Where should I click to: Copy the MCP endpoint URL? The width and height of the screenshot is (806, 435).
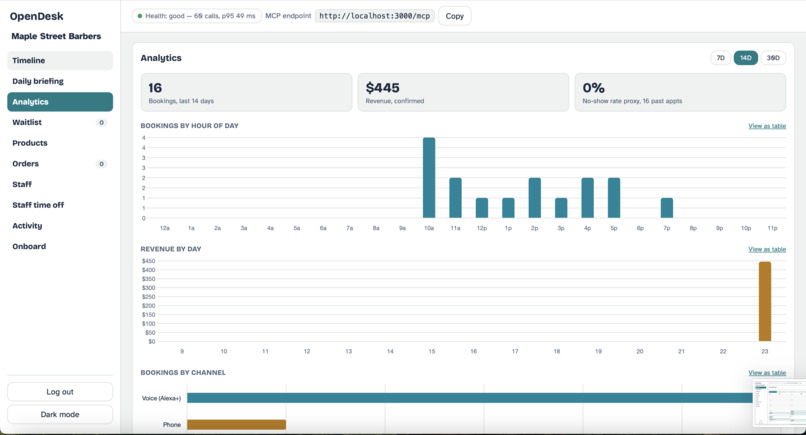[x=454, y=16]
